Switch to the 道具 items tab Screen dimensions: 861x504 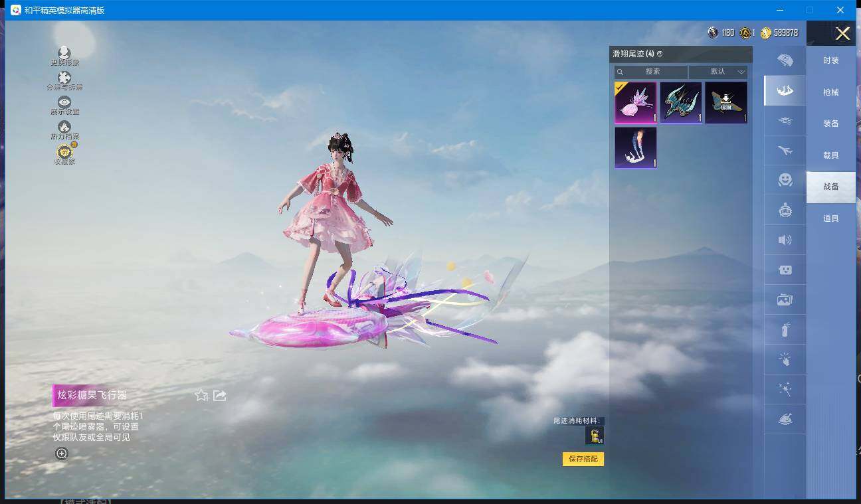tap(831, 218)
